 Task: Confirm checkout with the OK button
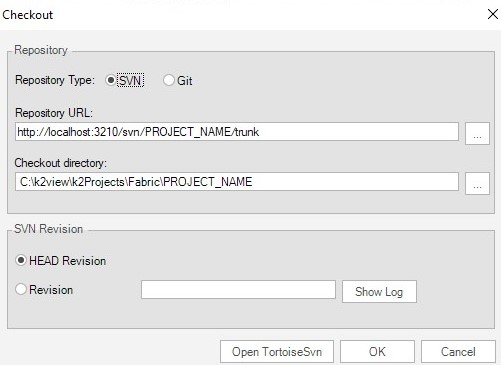377,352
